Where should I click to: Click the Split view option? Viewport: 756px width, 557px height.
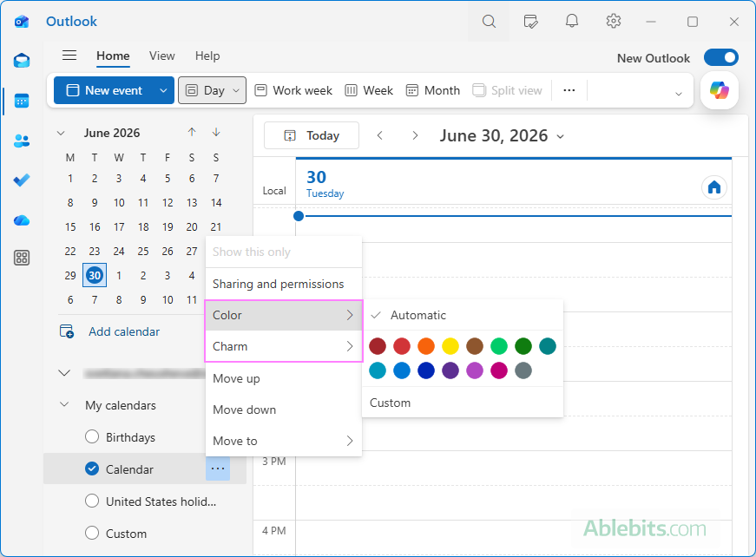click(x=507, y=90)
